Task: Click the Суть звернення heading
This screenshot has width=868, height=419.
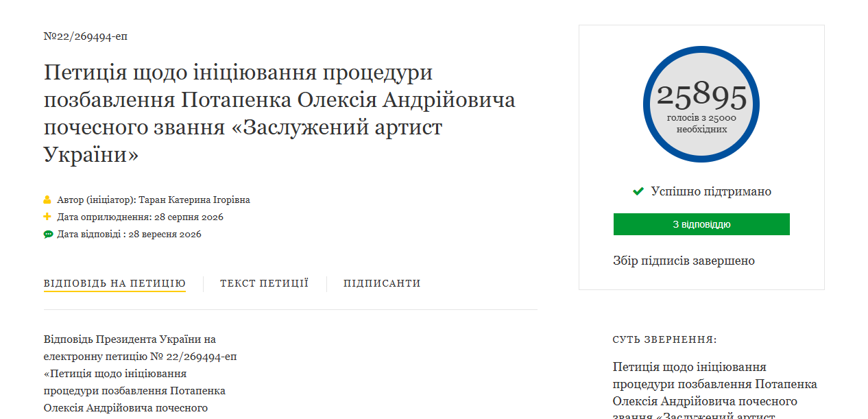Action: click(x=664, y=340)
